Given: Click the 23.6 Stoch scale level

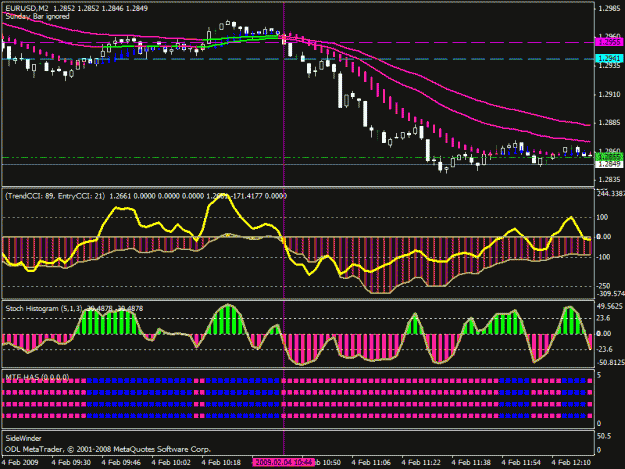Looking at the screenshot, I should pyautogui.click(x=603, y=318).
